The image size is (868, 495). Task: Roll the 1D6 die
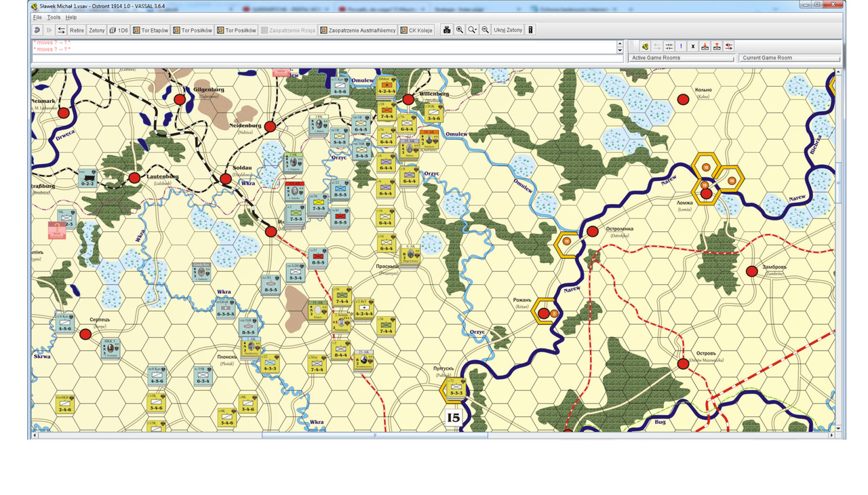(x=119, y=30)
